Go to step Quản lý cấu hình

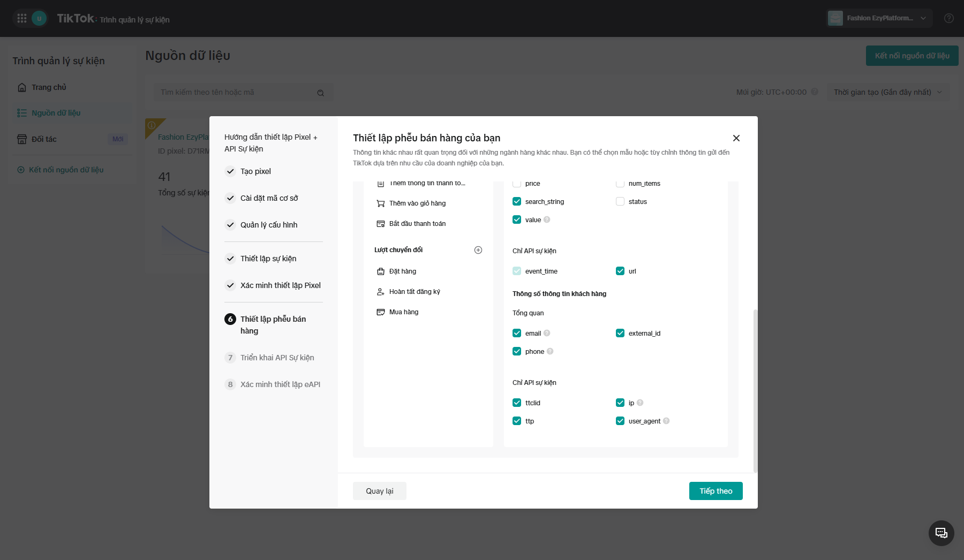[269, 225]
